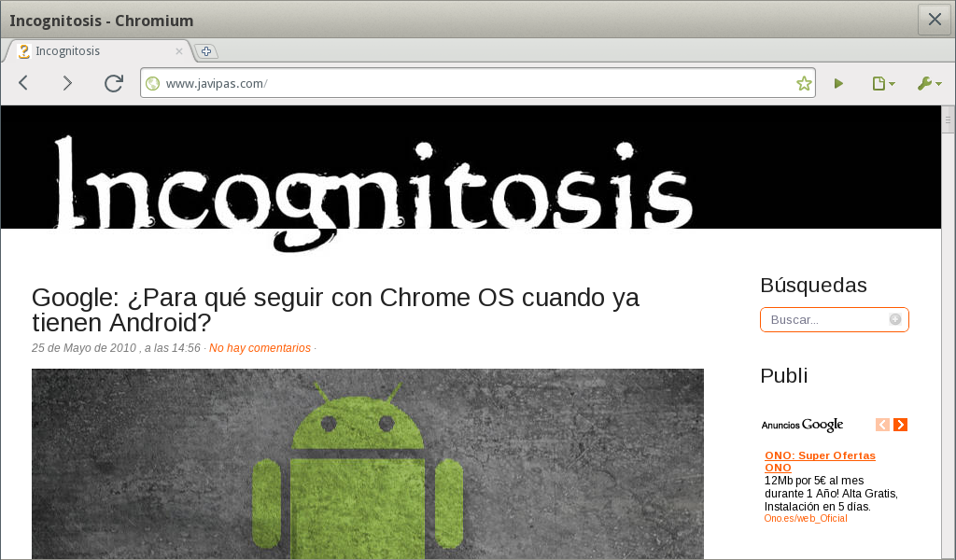Click the vertical page scrollbar thumb
956x560 pixels.
pyautogui.click(x=948, y=119)
